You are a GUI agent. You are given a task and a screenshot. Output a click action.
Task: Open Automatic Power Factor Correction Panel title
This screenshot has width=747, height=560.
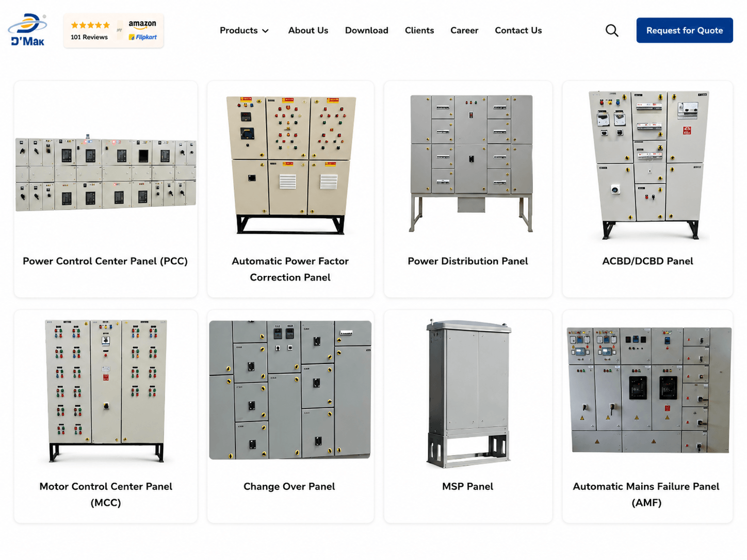[290, 269]
